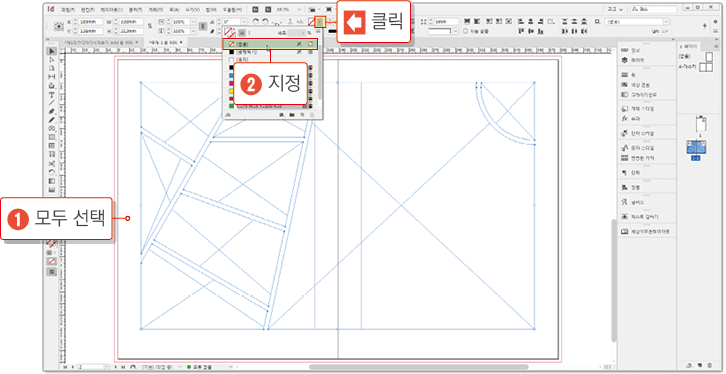This screenshot has width=726, height=374.
Task: Open the Edit menu
Action: coord(87,10)
